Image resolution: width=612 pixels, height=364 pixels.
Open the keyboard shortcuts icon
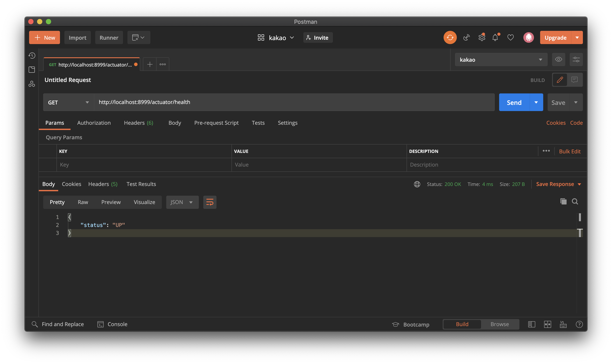point(563,324)
